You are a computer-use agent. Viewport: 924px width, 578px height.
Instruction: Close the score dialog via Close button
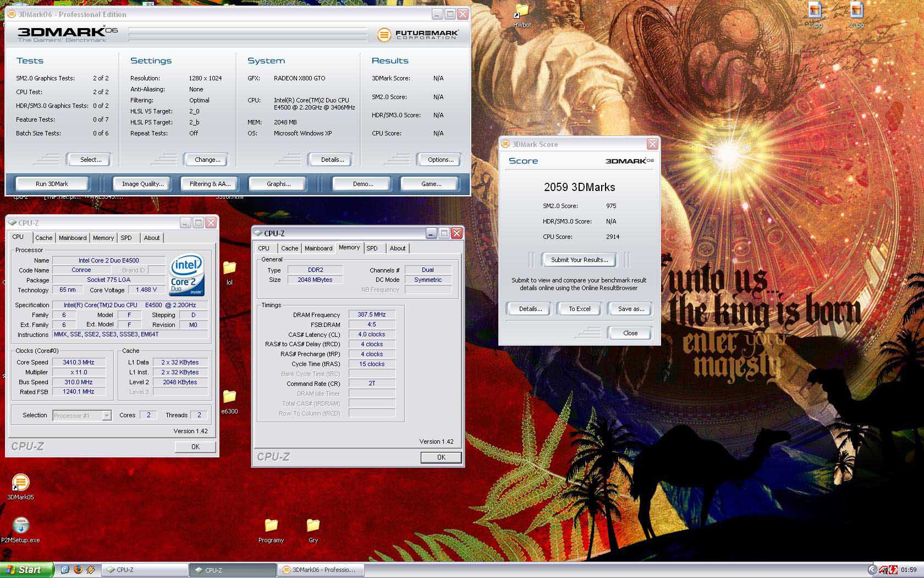630,333
